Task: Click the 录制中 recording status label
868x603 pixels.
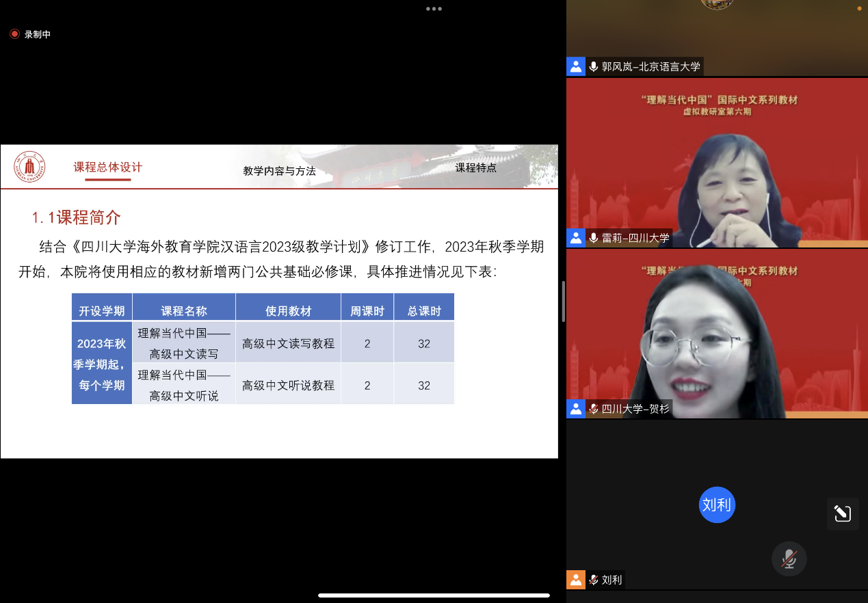Action: coord(38,34)
